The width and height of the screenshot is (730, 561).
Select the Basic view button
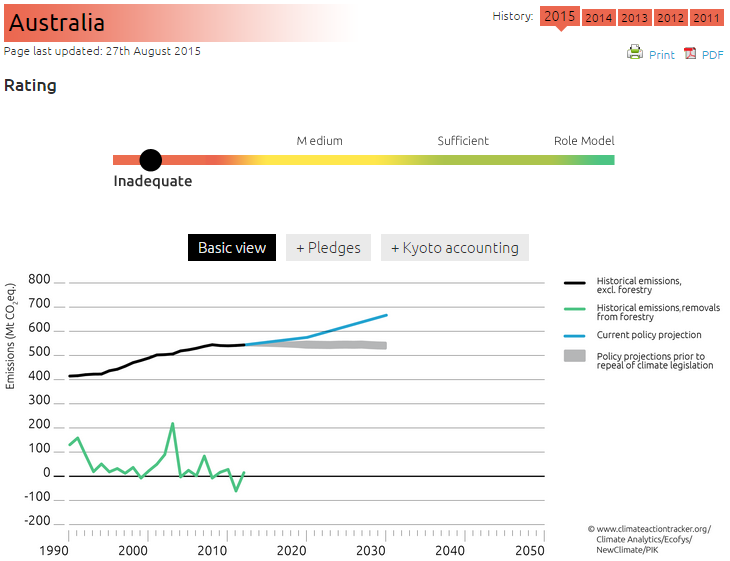click(232, 248)
